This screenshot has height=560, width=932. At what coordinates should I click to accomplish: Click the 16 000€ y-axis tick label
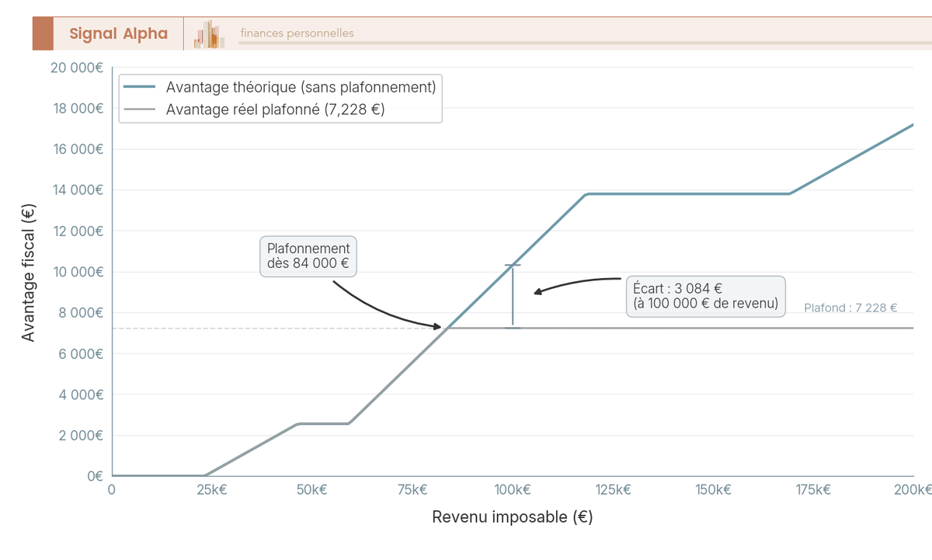coord(78,149)
